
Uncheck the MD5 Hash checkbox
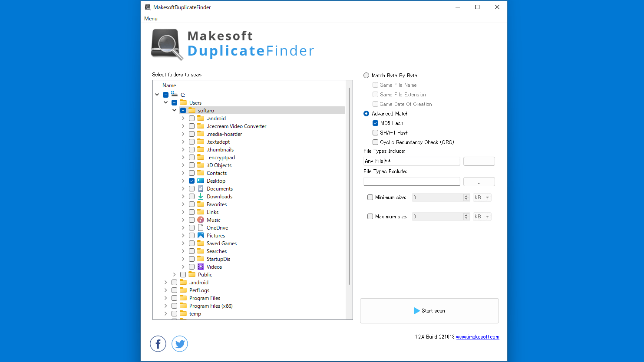click(x=375, y=123)
